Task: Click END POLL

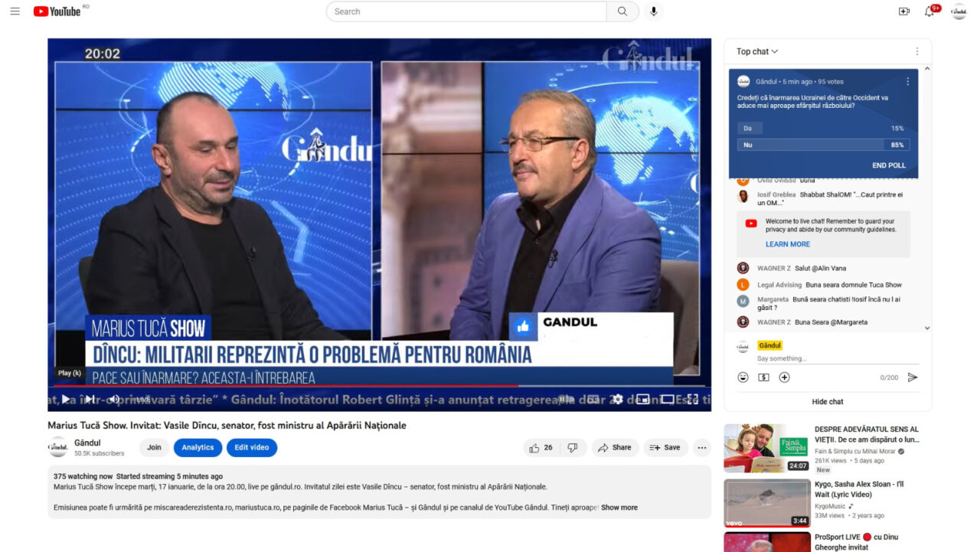Action: 889,165
